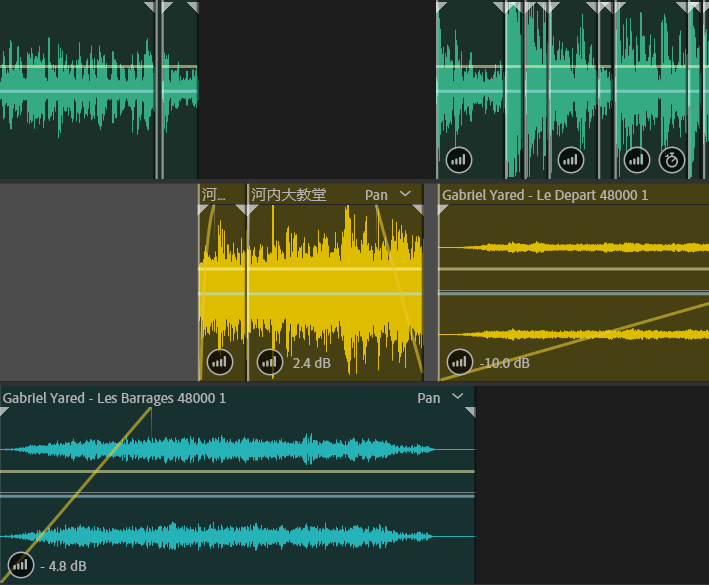Click volume icon directly left of stopwatch icon
The image size is (709, 585).
[637, 159]
